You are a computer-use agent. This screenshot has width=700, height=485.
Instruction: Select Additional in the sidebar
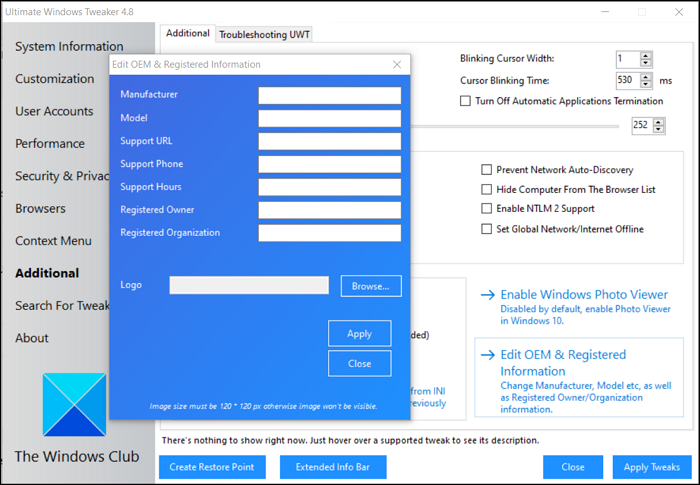coord(47,273)
